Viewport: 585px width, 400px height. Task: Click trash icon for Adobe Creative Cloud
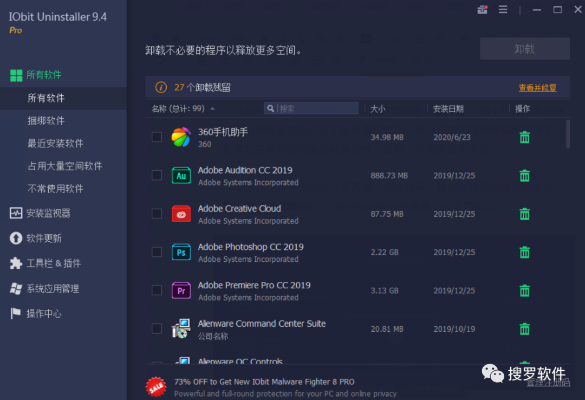[x=525, y=214]
